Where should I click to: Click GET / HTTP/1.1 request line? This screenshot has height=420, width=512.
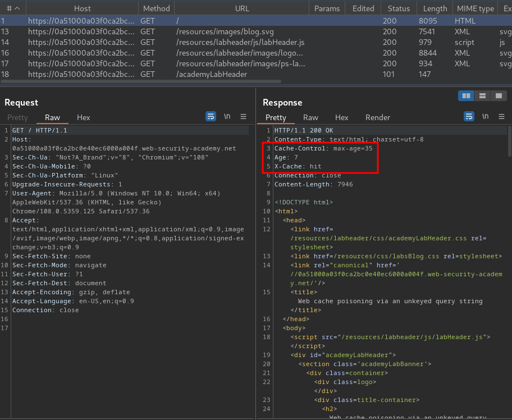point(39,130)
